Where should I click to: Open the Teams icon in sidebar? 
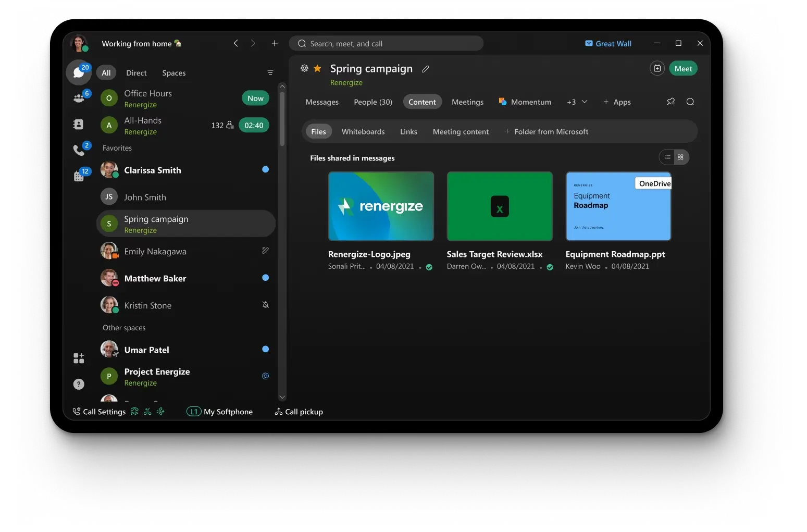79,97
